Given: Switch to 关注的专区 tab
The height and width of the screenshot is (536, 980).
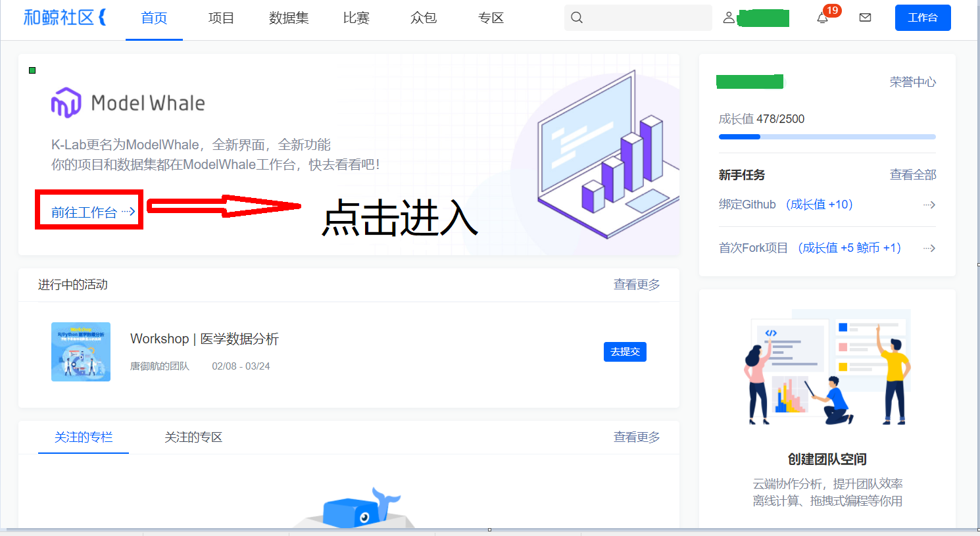Looking at the screenshot, I should [x=193, y=437].
